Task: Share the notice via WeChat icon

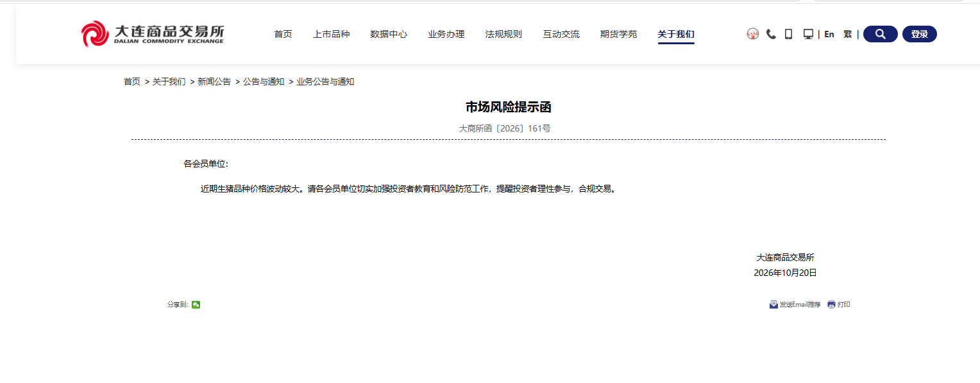Action: [x=196, y=305]
